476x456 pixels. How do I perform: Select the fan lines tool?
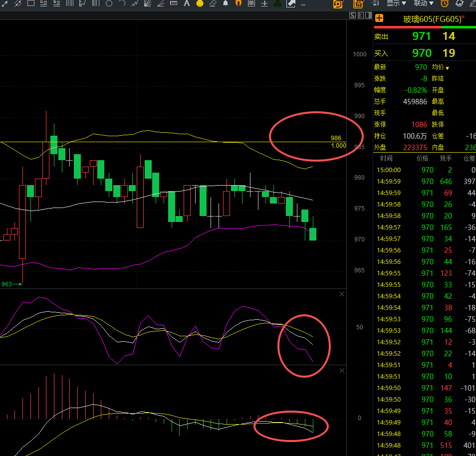point(148,3)
